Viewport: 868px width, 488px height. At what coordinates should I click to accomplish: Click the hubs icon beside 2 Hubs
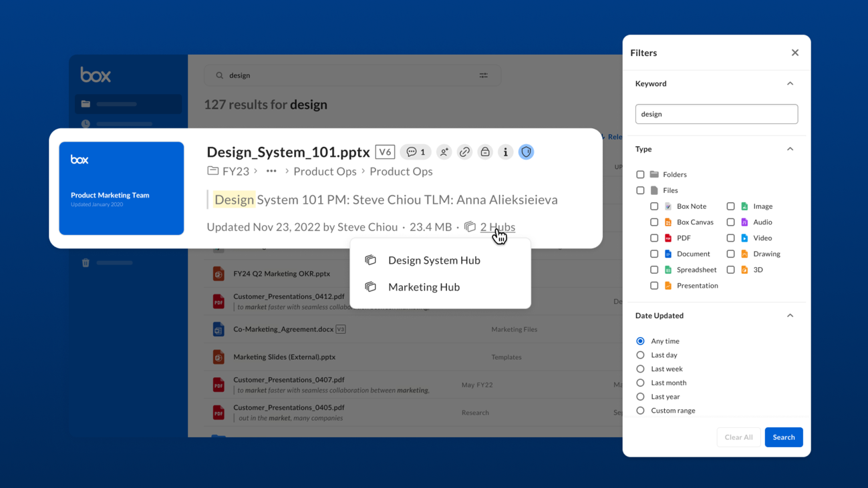(x=470, y=227)
